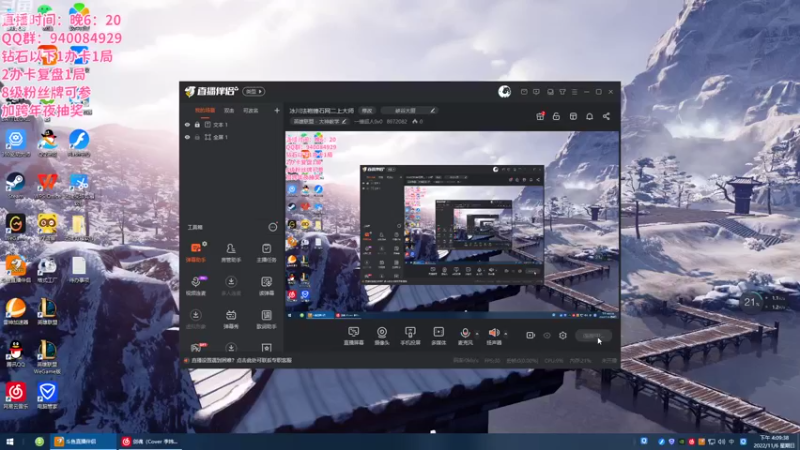Viewport: 800px width, 450px height.
Task: Toggle the lock for 全屏 1 layer
Action: click(197, 137)
